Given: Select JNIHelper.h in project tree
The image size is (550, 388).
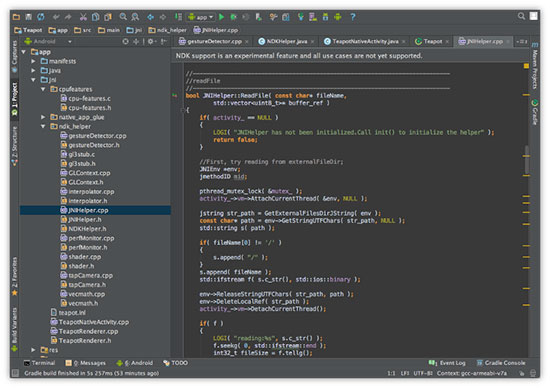Looking at the screenshot, I should coord(85,220).
